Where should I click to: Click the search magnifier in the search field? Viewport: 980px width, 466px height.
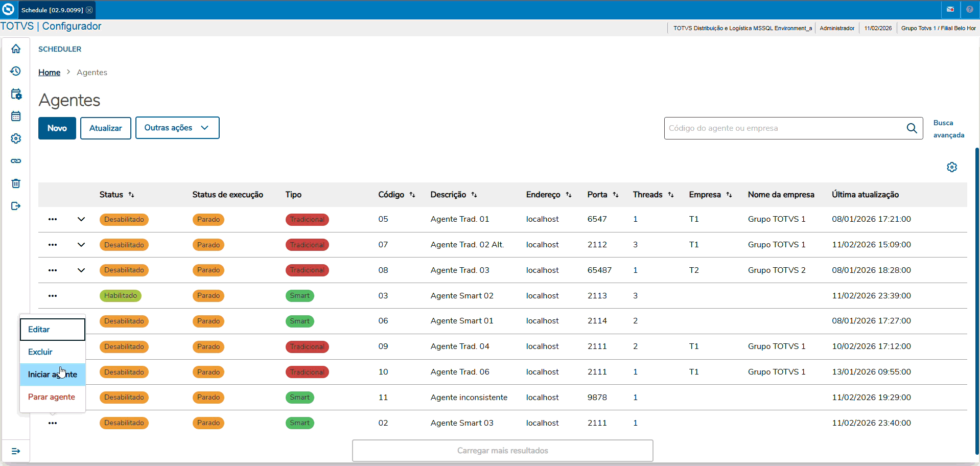pyautogui.click(x=913, y=128)
